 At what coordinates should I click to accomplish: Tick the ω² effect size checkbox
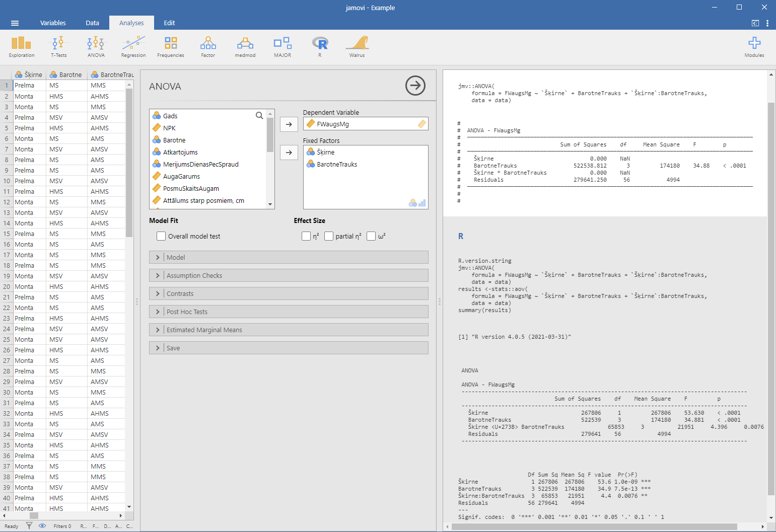coord(371,236)
